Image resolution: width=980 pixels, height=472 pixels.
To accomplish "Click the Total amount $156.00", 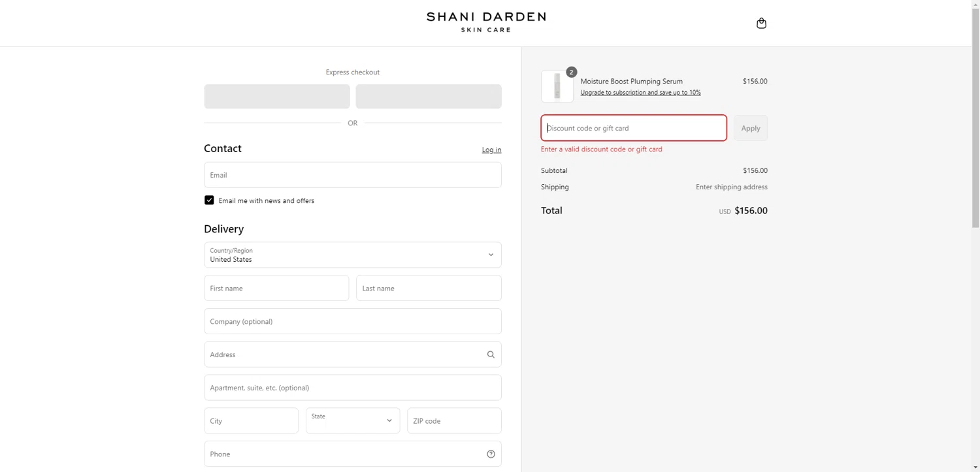I will (x=751, y=211).
